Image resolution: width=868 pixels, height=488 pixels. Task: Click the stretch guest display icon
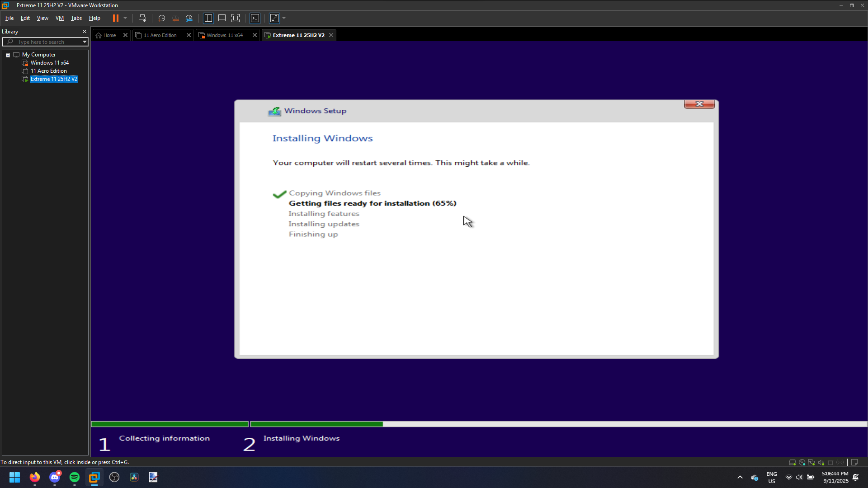(274, 18)
